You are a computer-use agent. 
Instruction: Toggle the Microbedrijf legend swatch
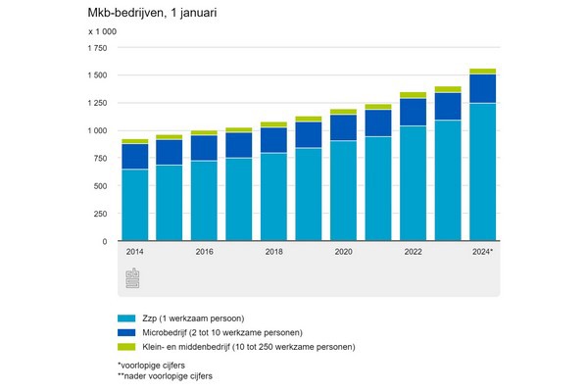point(124,333)
